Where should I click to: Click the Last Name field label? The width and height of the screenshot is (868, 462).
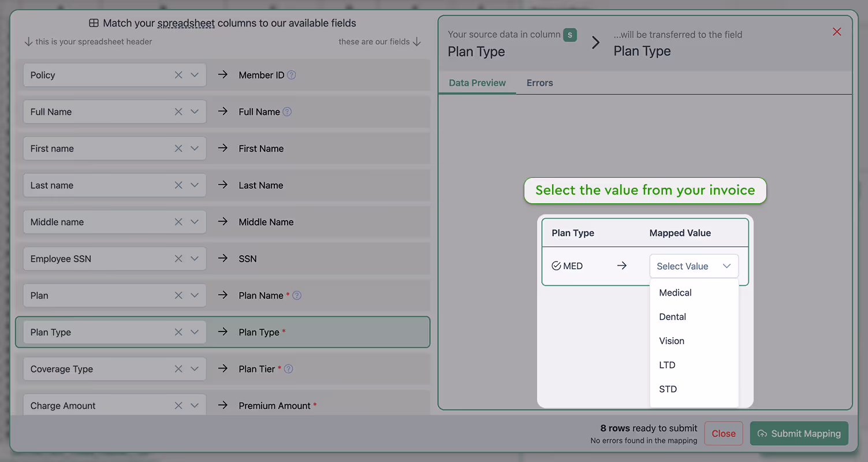[x=261, y=185]
